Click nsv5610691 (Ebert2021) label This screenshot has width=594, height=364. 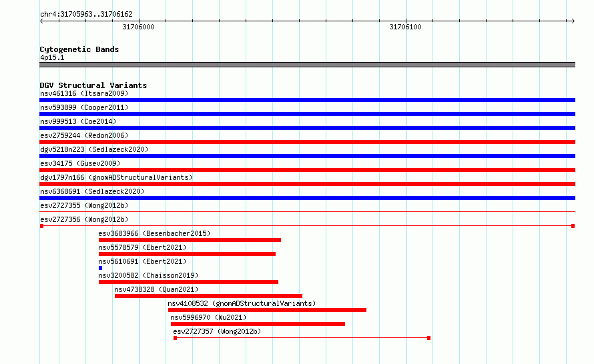tap(142, 261)
